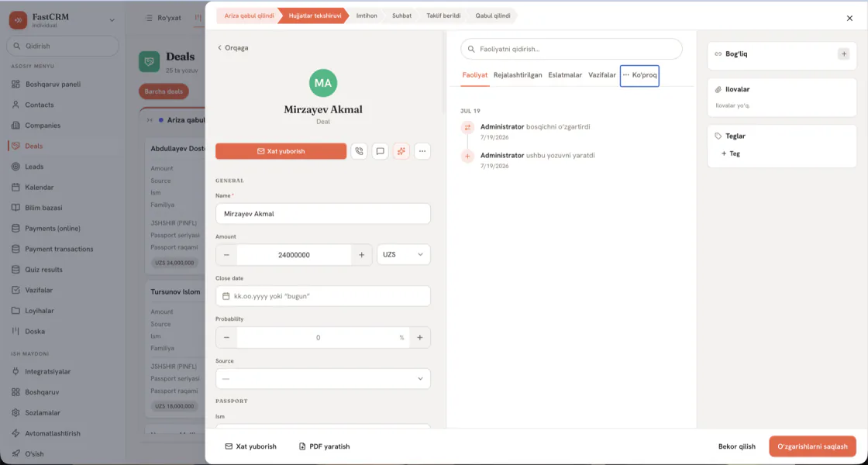The width and height of the screenshot is (868, 465).
Task: Decrease Amount with the minus button
Action: [x=226, y=255]
